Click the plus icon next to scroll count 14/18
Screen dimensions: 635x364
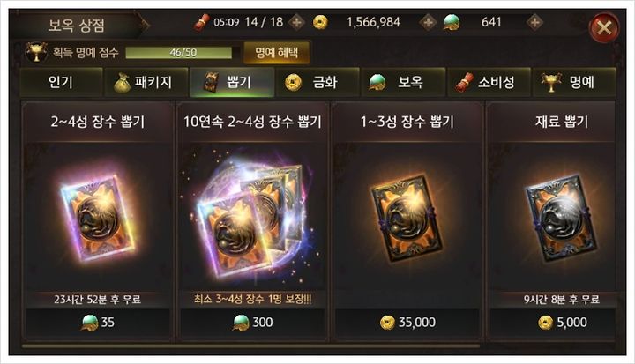click(297, 22)
